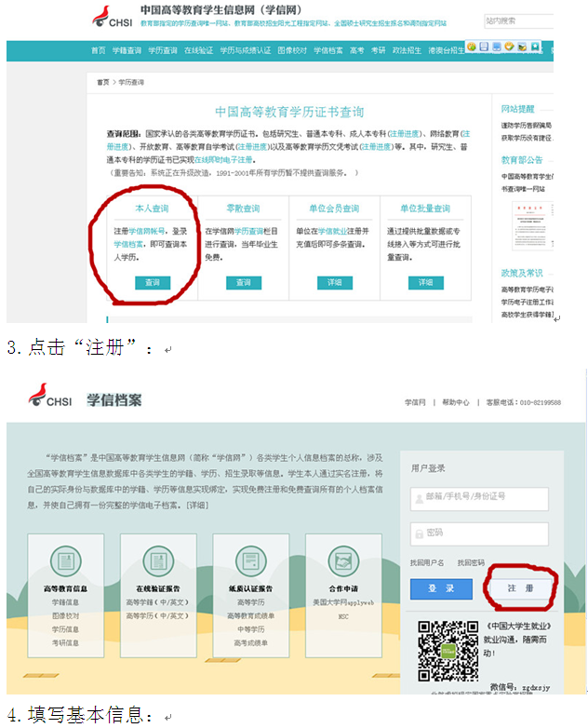Open 高考成绩单 under 纸质认证报告
Screen dimensions: 588x728
(x=250, y=642)
